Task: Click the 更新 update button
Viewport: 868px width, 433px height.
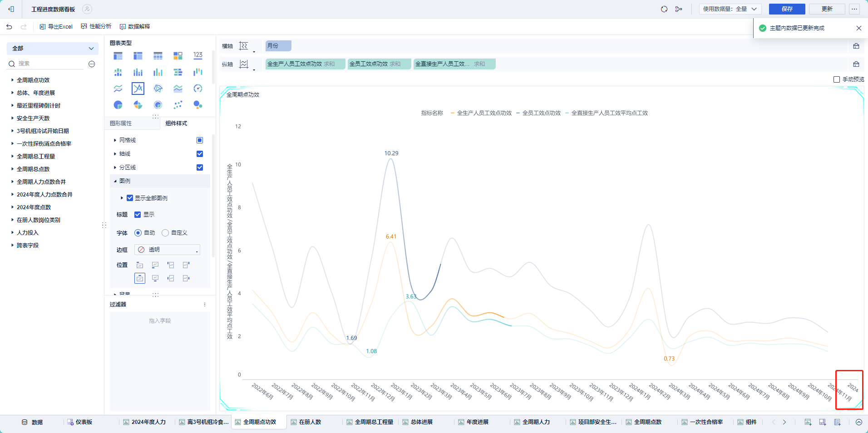Action: 827,9
